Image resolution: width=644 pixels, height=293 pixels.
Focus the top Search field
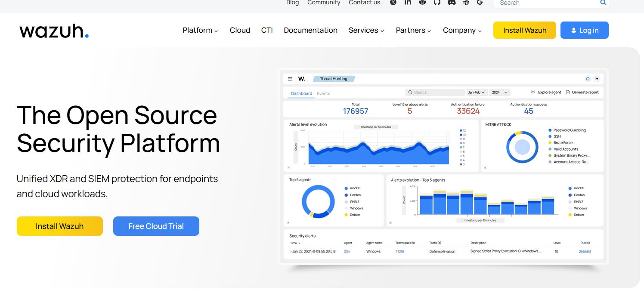(551, 3)
